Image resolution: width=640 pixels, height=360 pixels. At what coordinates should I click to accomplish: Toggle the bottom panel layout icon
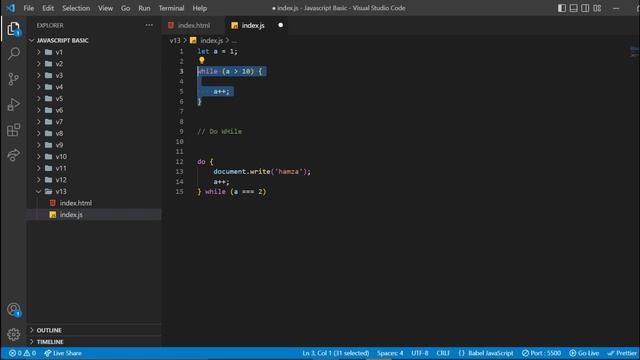point(573,8)
